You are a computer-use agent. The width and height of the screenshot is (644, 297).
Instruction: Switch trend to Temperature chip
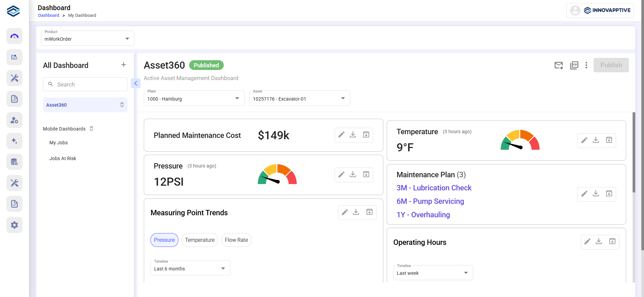coord(200,240)
